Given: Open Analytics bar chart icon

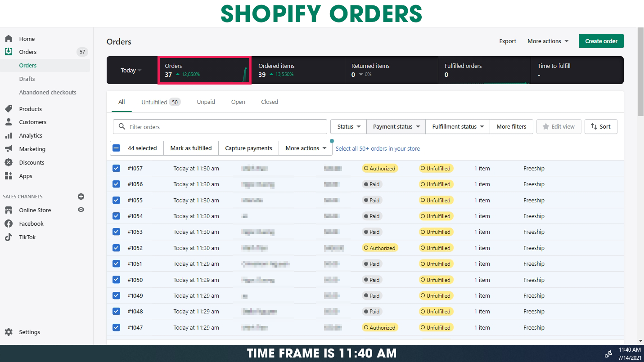Looking at the screenshot, I should (x=9, y=135).
